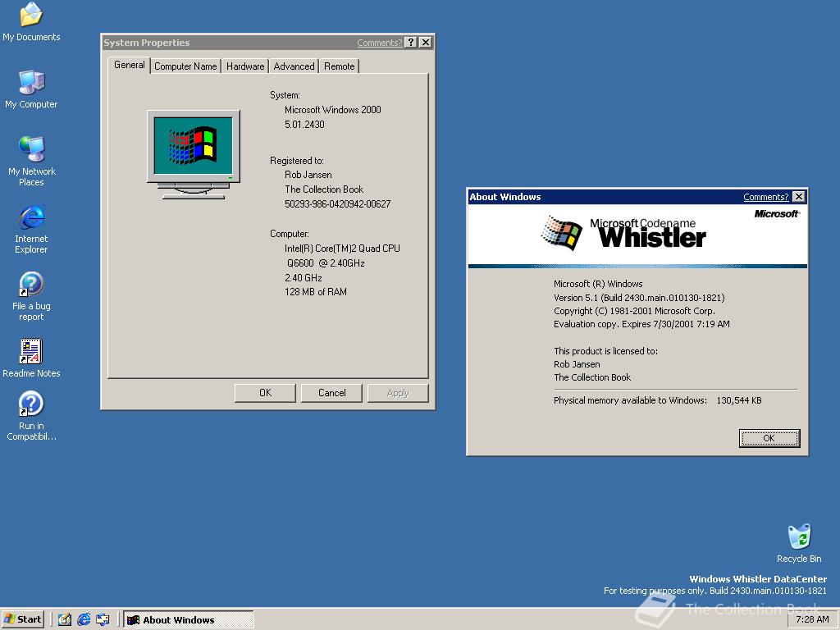Click the "Microsoft Windows 2000" text
Image resolution: width=840 pixels, height=630 pixels.
(x=333, y=110)
